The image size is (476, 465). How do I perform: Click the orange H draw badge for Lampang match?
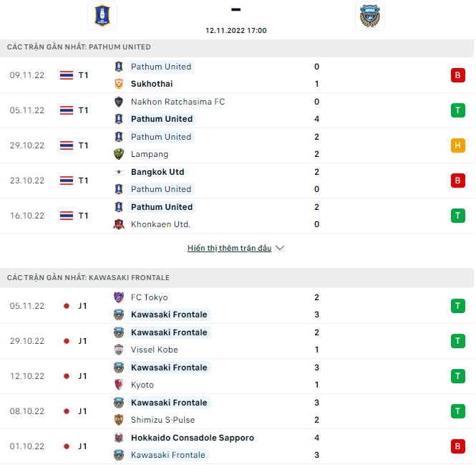coord(457,145)
